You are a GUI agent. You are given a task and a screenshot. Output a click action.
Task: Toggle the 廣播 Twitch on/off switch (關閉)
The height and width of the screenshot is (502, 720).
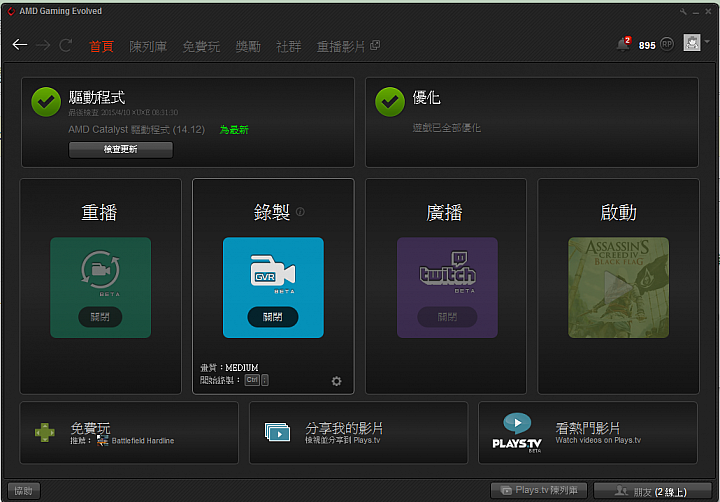[447, 317]
